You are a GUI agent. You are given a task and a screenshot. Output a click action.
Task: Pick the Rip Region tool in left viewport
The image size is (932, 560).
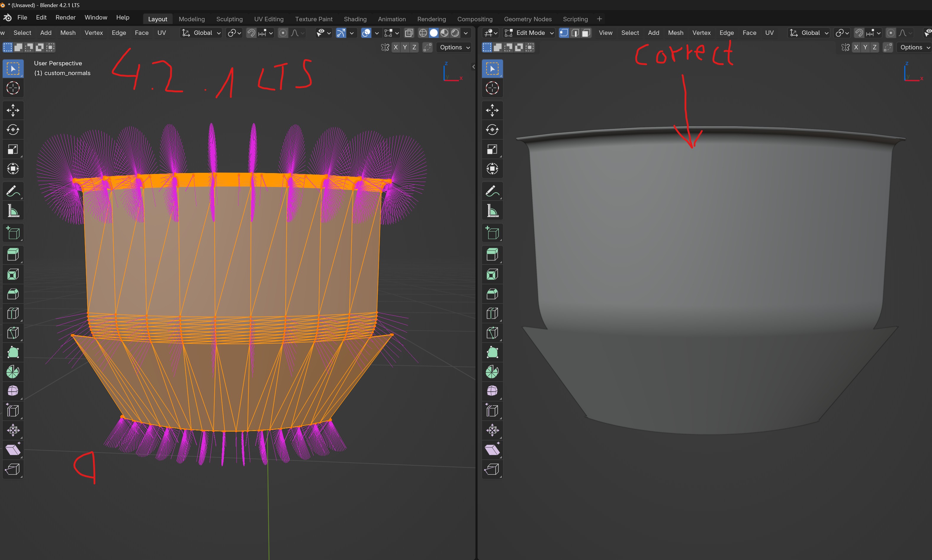[13, 469]
